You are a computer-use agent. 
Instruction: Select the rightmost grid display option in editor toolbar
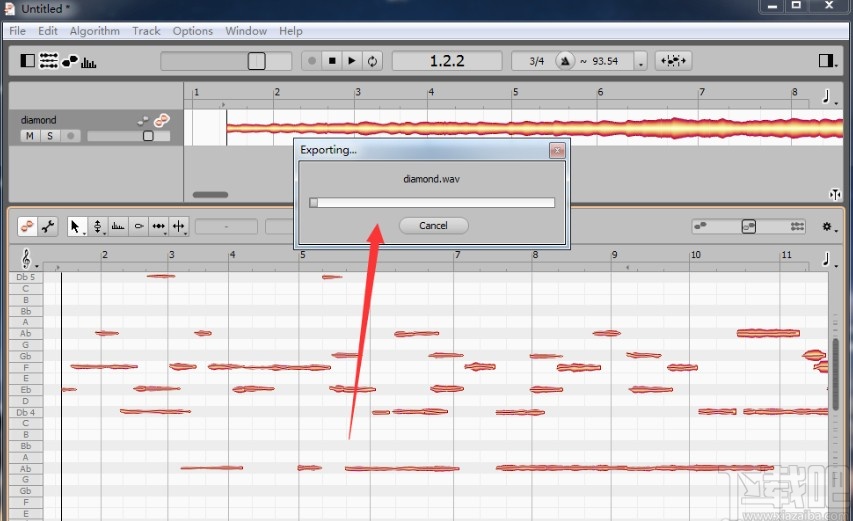(797, 226)
